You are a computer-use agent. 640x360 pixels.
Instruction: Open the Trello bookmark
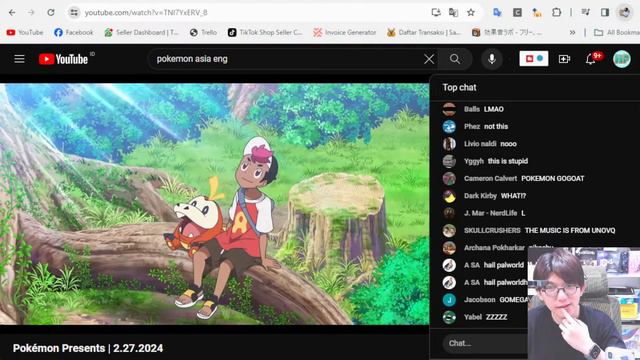(203, 32)
